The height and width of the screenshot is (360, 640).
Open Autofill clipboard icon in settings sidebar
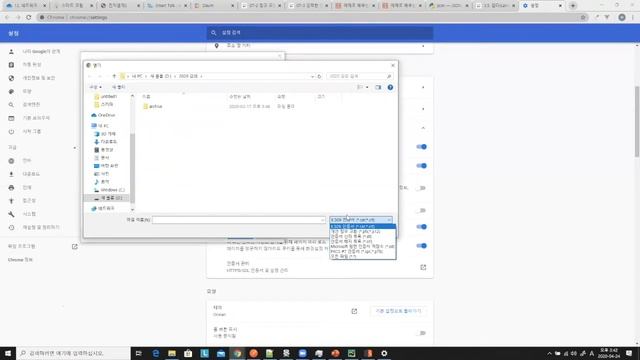[11, 65]
